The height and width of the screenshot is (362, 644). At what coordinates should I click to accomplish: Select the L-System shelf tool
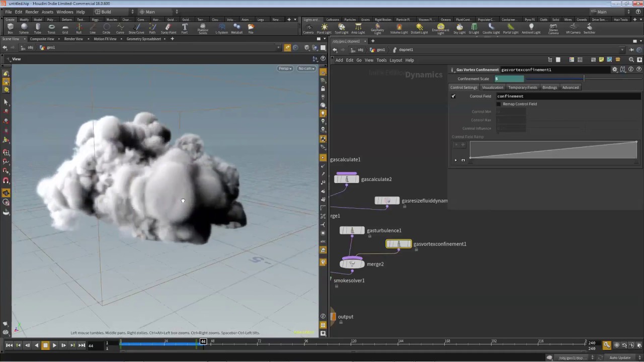pyautogui.click(x=221, y=28)
